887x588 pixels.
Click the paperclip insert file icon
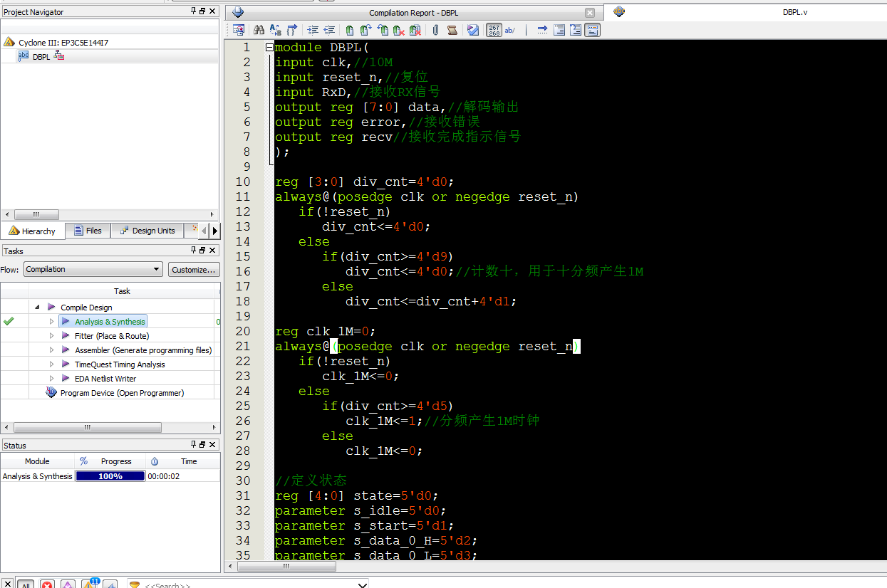click(435, 30)
